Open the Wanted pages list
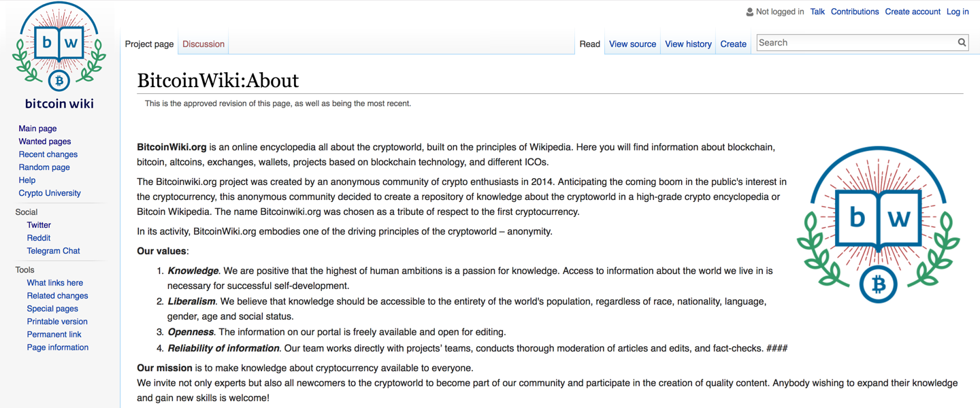This screenshot has width=980, height=408. [x=44, y=141]
